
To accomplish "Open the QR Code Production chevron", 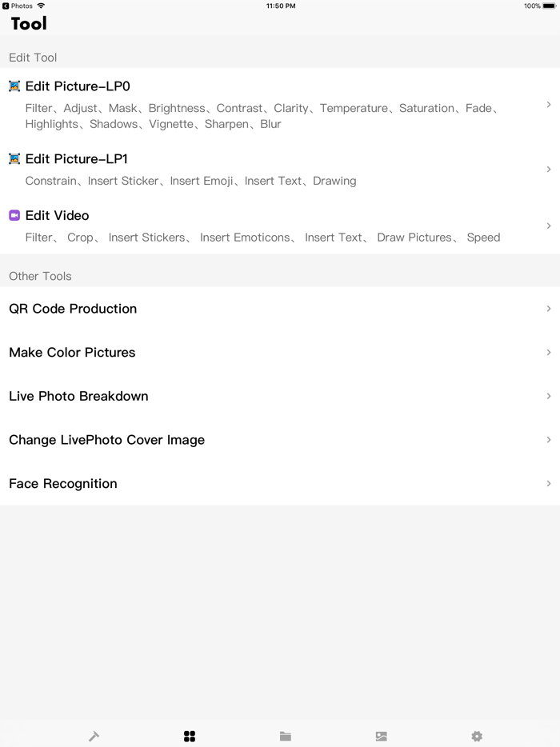I will point(549,309).
